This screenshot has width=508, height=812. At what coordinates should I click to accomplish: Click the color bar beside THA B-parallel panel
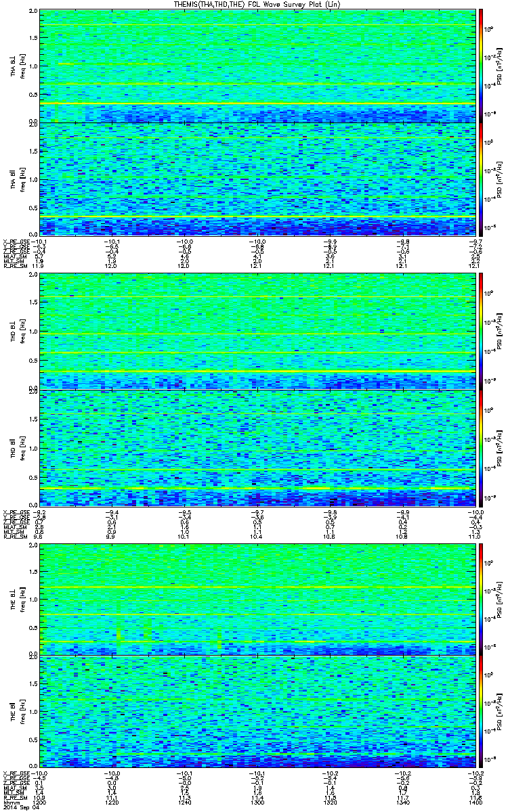481,179
